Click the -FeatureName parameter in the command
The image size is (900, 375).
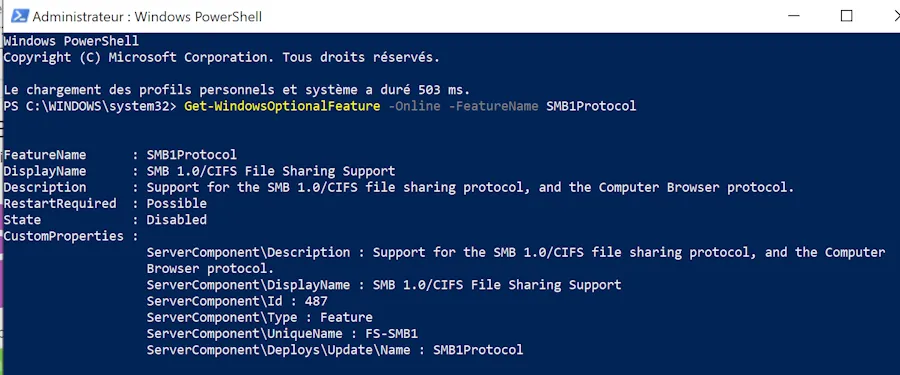(x=493, y=106)
